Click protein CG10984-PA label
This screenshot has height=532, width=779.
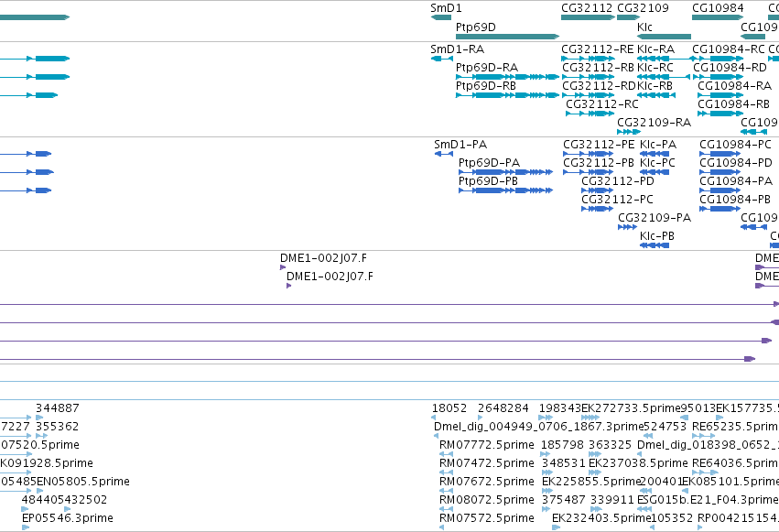pos(736,180)
